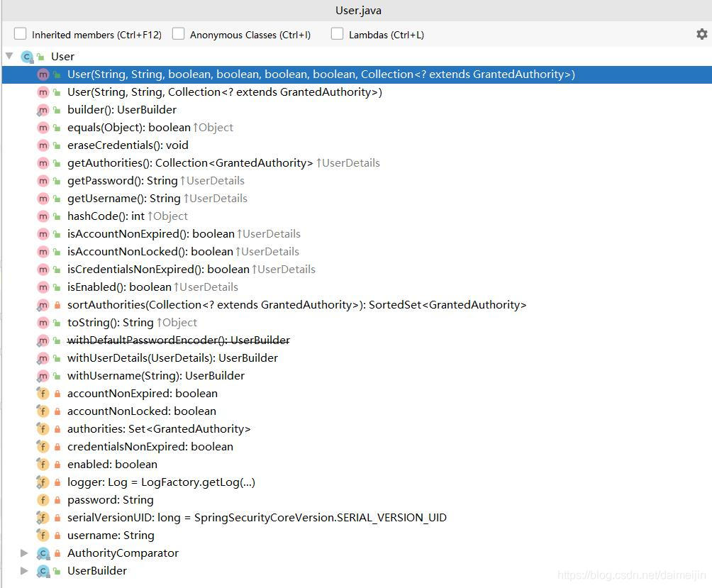Click the method icon beside getPassword()
Screen dimensions: 712x588
(x=43, y=181)
